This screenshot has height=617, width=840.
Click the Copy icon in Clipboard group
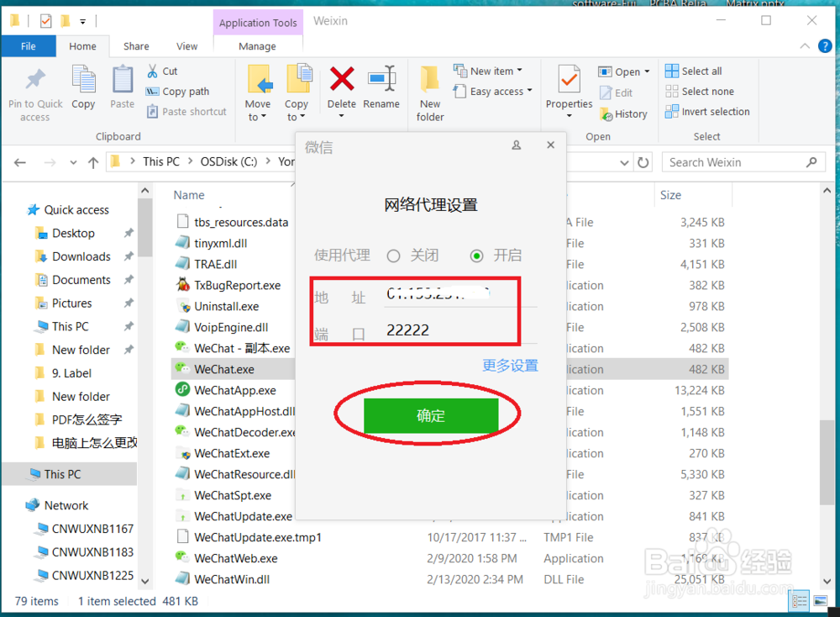pyautogui.click(x=83, y=79)
